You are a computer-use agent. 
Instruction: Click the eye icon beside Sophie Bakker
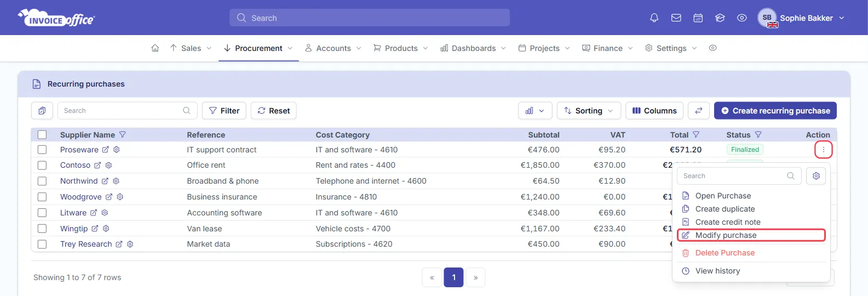tap(742, 18)
